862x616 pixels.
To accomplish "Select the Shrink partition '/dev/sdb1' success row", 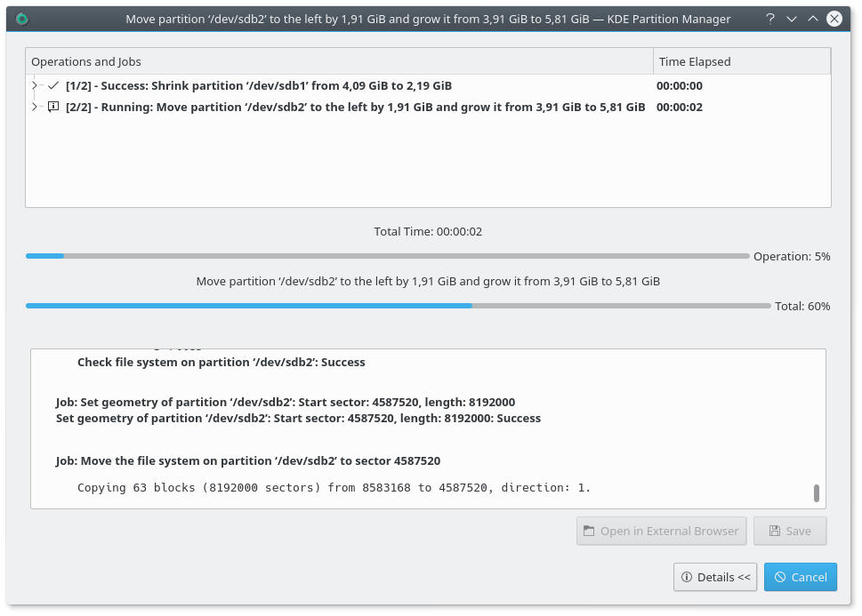I will tap(258, 86).
